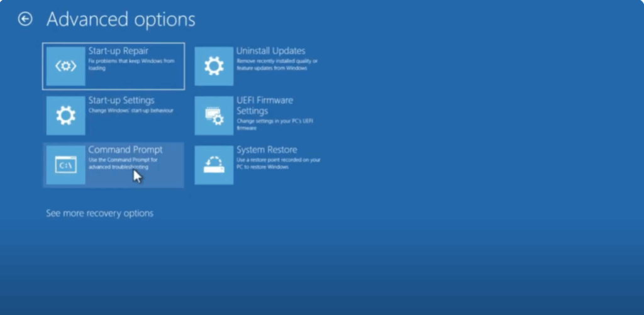Click 'Remove recently installed quality or feature updates' text
This screenshot has height=315, width=644.
coord(277,64)
